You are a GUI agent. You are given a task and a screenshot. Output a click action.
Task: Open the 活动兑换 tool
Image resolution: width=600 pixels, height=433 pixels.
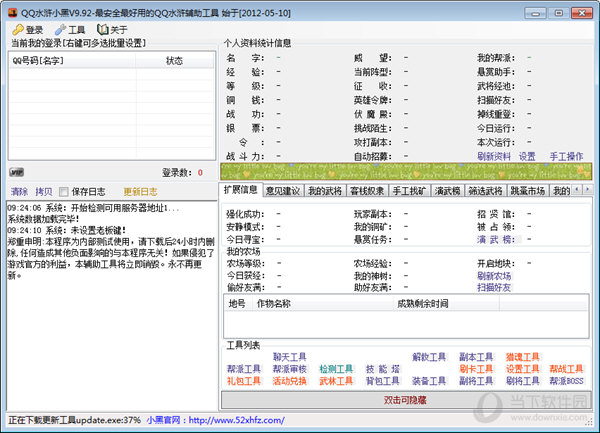click(x=290, y=381)
